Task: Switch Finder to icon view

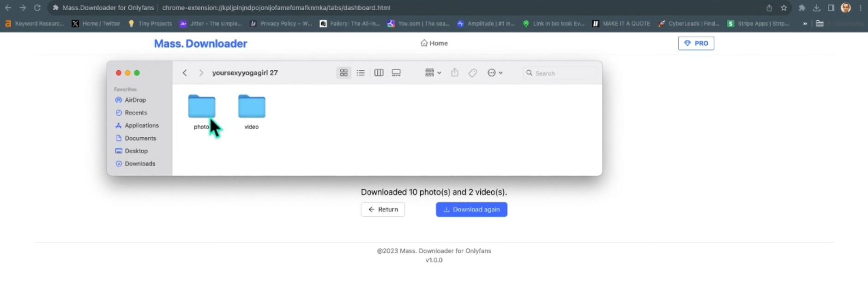Action: (x=344, y=73)
